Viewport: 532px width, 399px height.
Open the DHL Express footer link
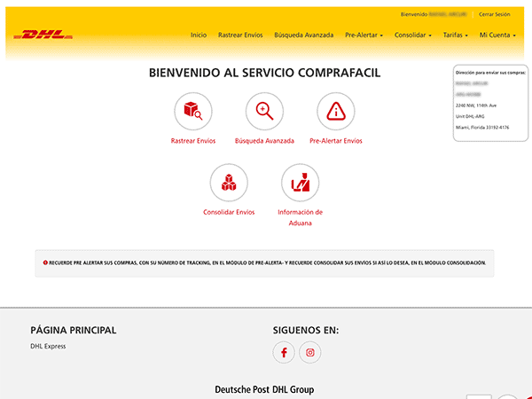(x=48, y=346)
